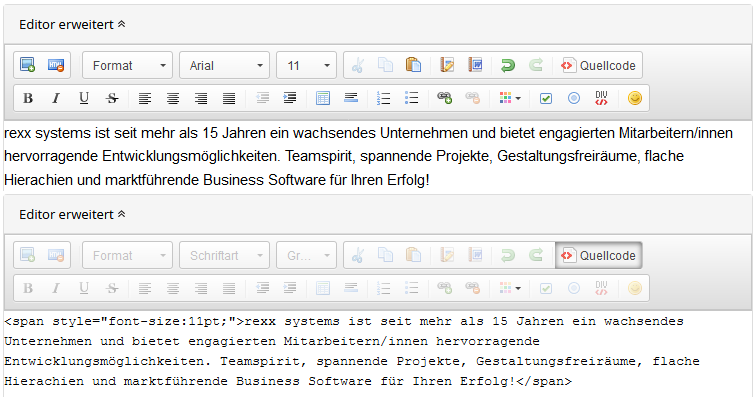The image size is (755, 397).
Task: Switch the WYSIWYG editor to Quellcode view
Action: (599, 65)
